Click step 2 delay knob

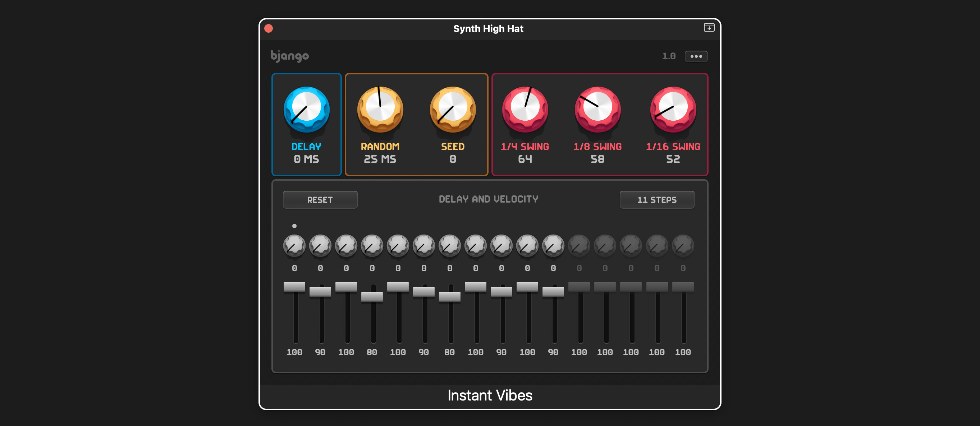[x=320, y=245]
